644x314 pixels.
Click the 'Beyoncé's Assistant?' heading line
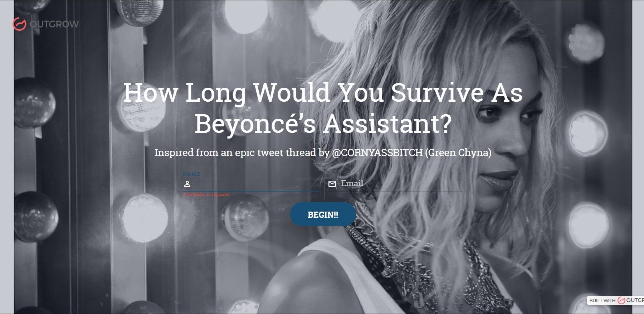coord(323,124)
